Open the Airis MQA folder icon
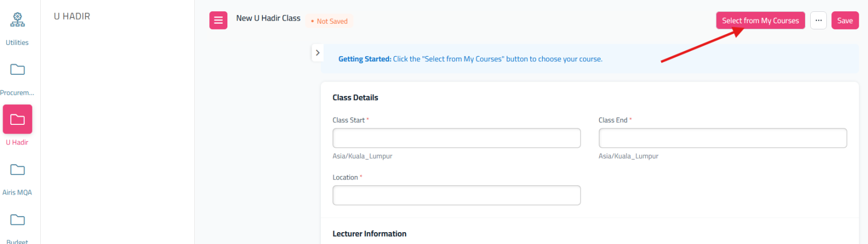The image size is (868, 244). 18,169
